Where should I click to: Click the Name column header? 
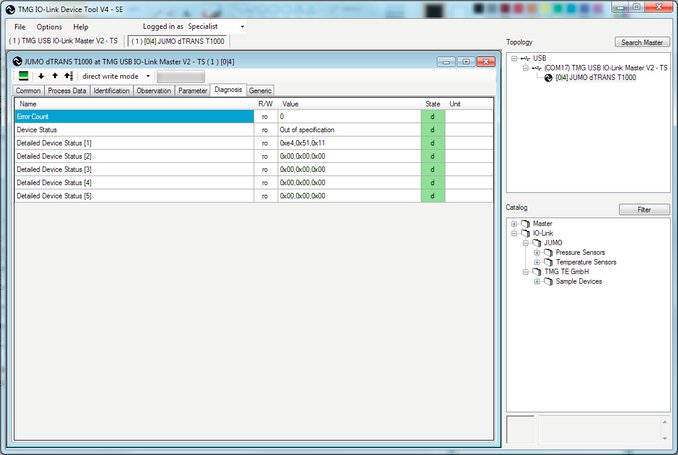134,104
